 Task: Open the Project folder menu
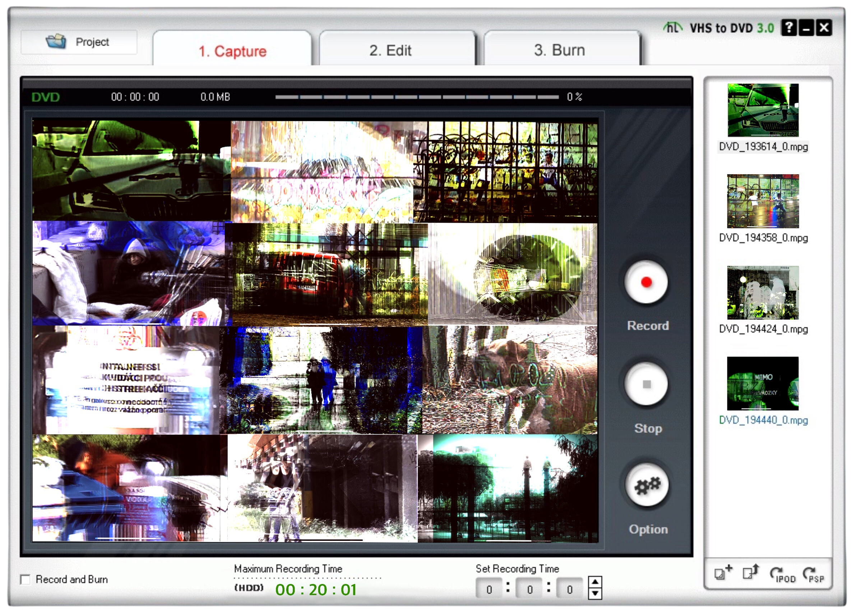(79, 42)
